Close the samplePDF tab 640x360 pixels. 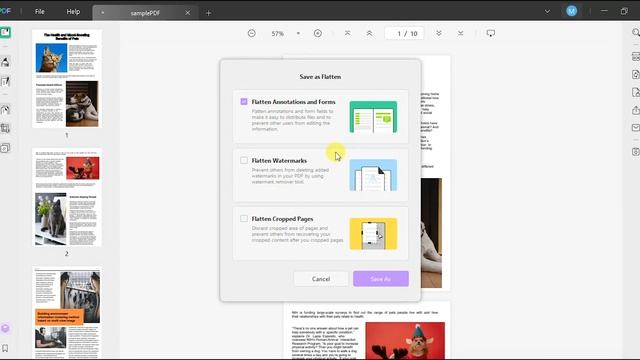[x=188, y=13]
